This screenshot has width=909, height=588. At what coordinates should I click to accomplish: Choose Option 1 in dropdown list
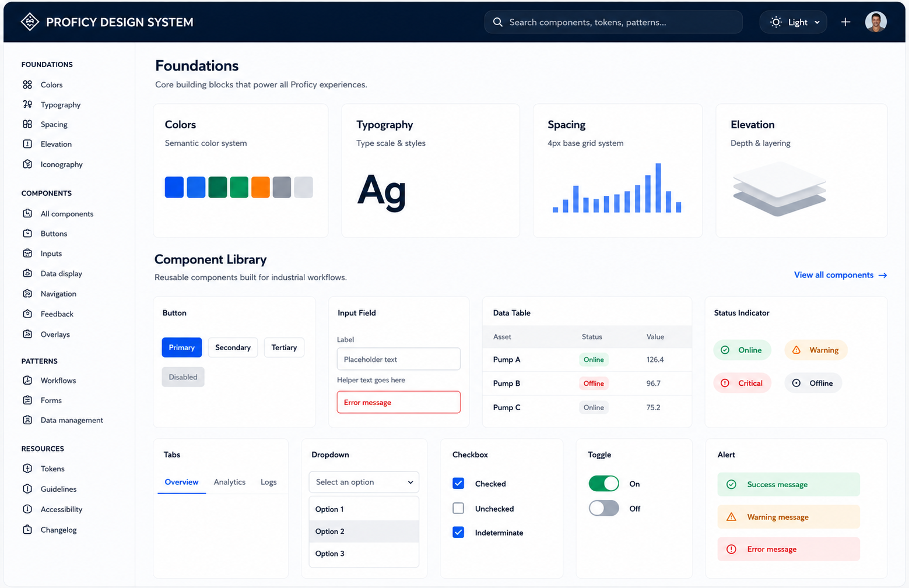point(364,509)
